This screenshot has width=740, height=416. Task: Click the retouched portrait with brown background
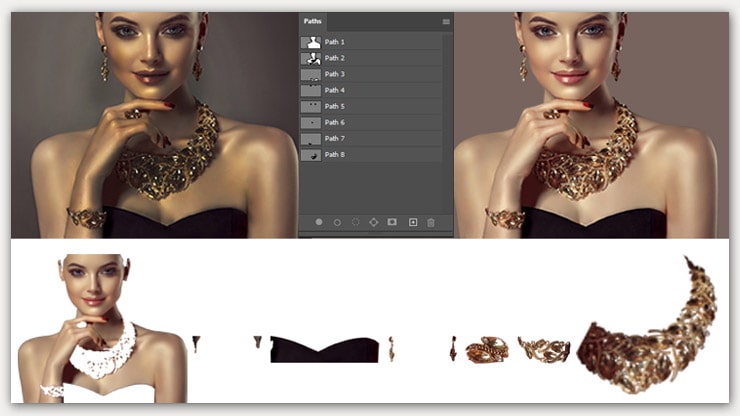tap(591, 125)
